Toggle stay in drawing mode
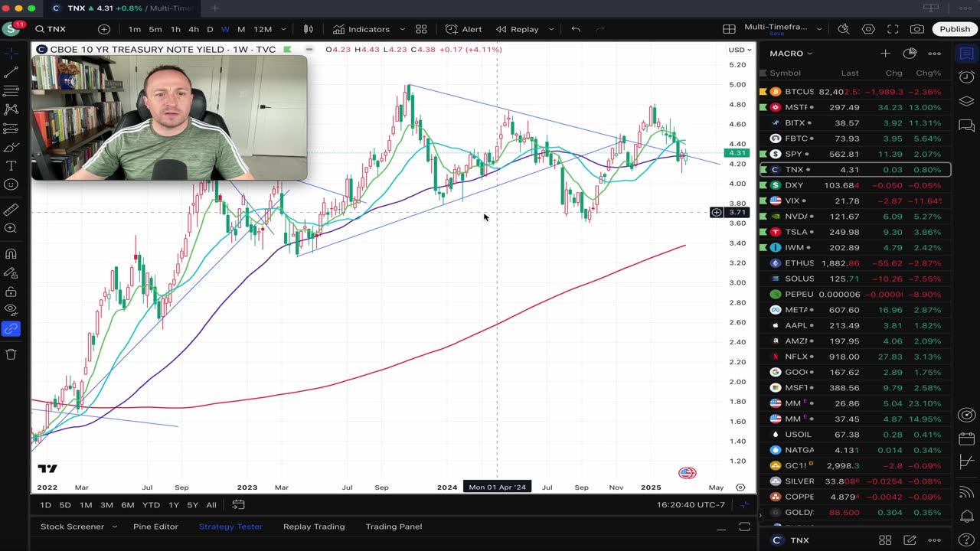 (x=11, y=272)
